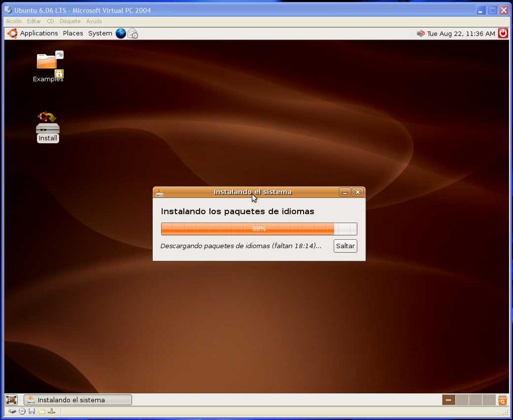Open Virtual PC CD menu
Image resolution: width=513 pixels, height=420 pixels.
pyautogui.click(x=51, y=21)
